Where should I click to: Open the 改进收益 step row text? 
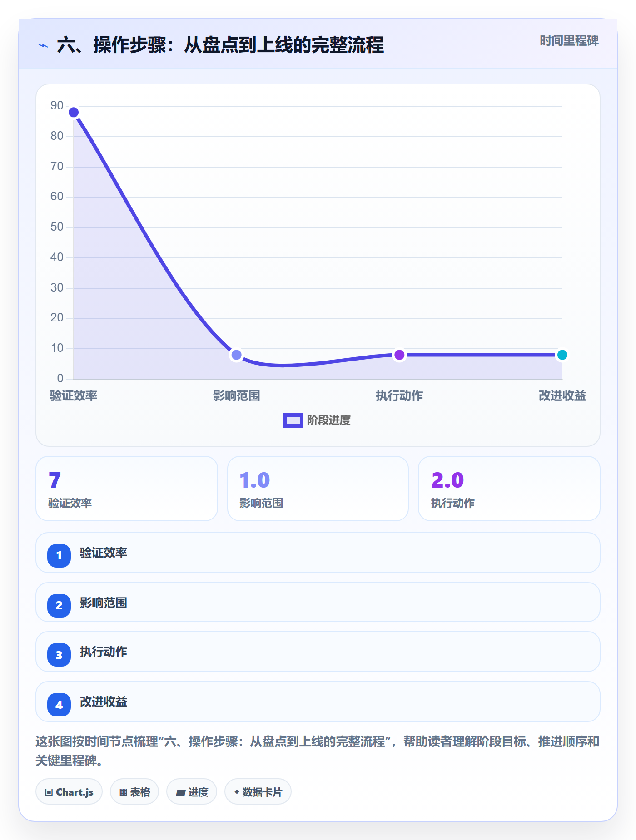point(104,702)
